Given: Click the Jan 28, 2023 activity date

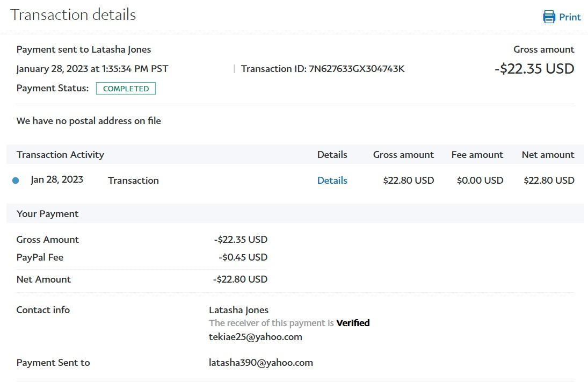Looking at the screenshot, I should coord(57,179).
